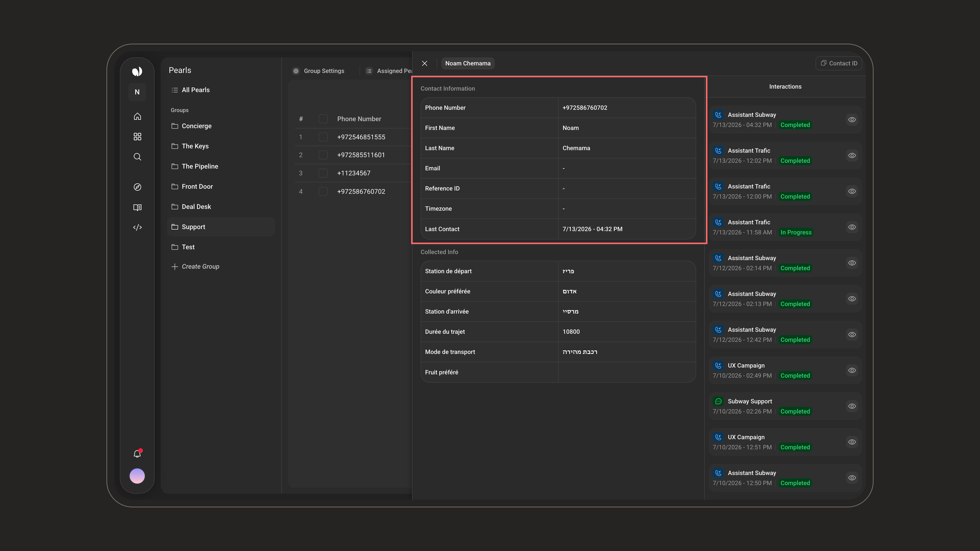Image resolution: width=980 pixels, height=551 pixels.
Task: Click the Interactions header
Action: 785,87
